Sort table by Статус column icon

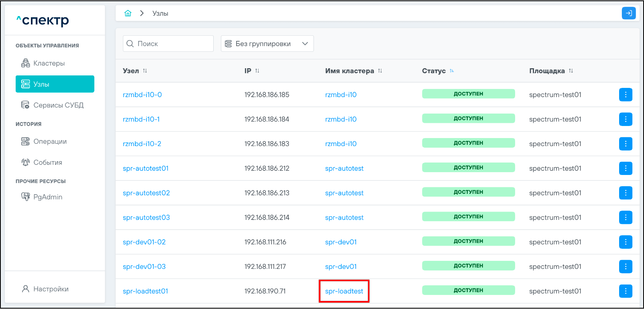pos(452,71)
